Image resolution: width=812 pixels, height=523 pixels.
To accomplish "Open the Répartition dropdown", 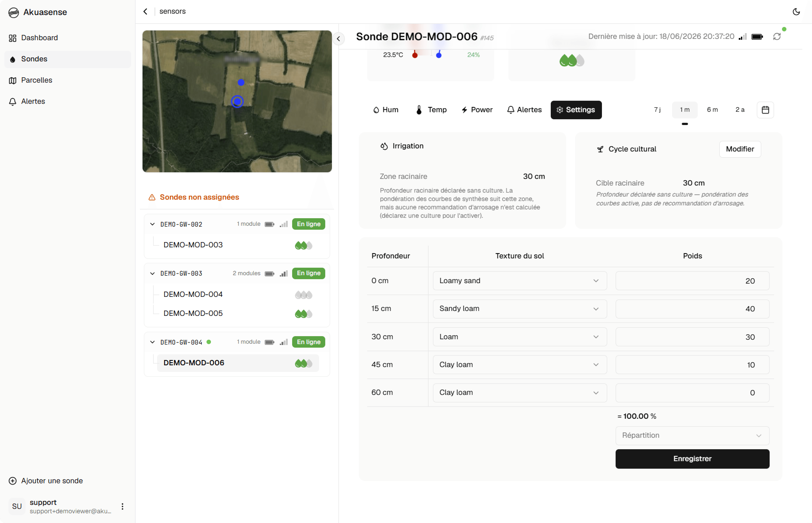I will [692, 435].
